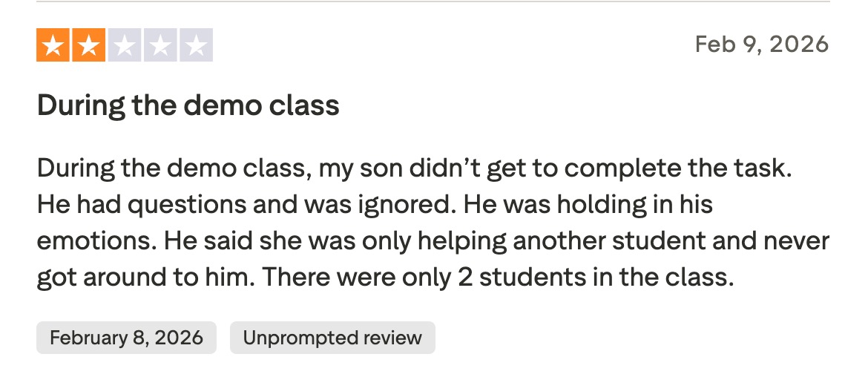
Task: Click the phrase 'got around to him'
Action: (x=144, y=277)
